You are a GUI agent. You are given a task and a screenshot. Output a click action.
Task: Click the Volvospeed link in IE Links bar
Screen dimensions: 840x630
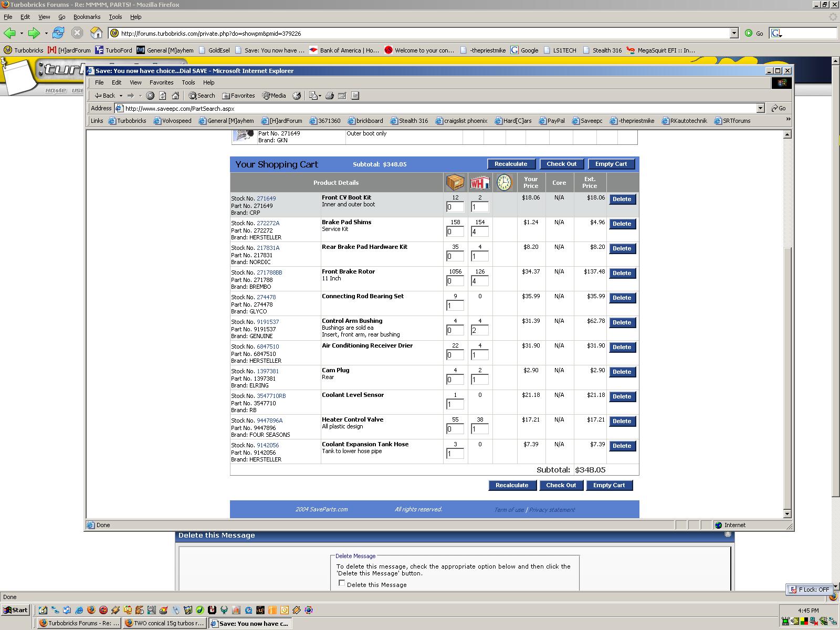tap(173, 121)
